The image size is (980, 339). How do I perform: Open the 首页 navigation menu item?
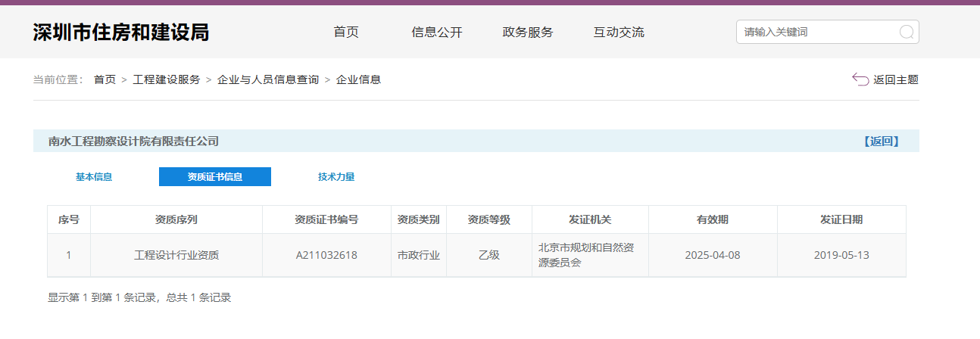click(x=346, y=32)
